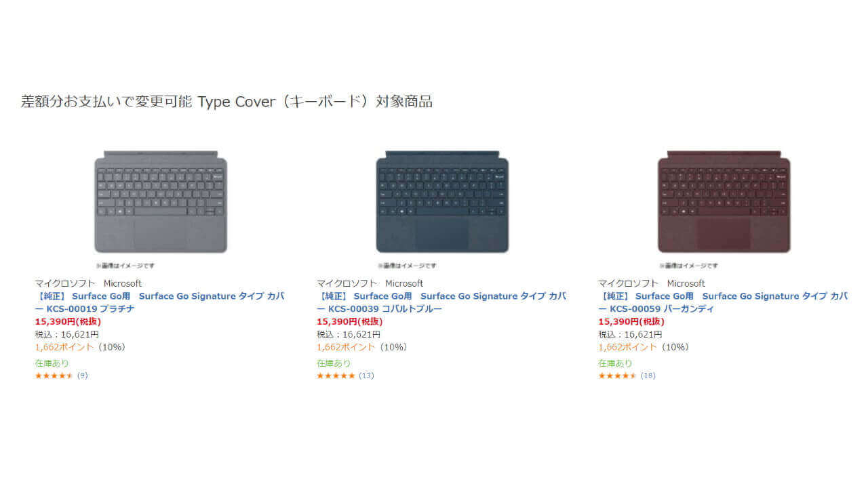The width and height of the screenshot is (868, 488).
Task: Open the KCS-00059 バーガンディ product link
Action: [x=722, y=302]
